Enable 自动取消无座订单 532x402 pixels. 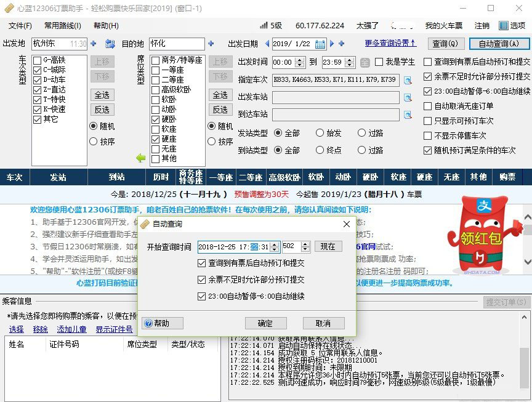[427, 106]
